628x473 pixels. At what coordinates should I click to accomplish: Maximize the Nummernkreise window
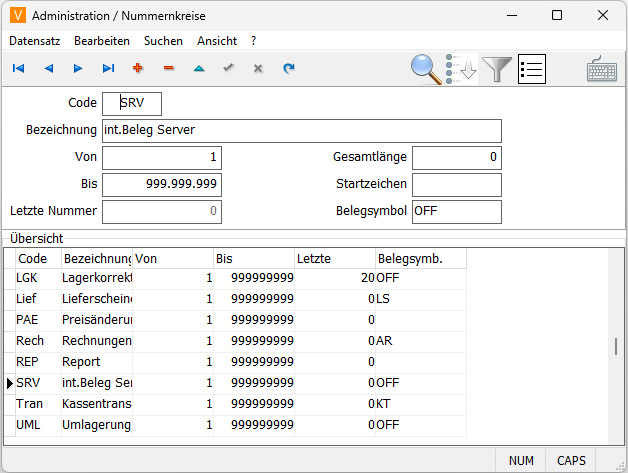557,16
